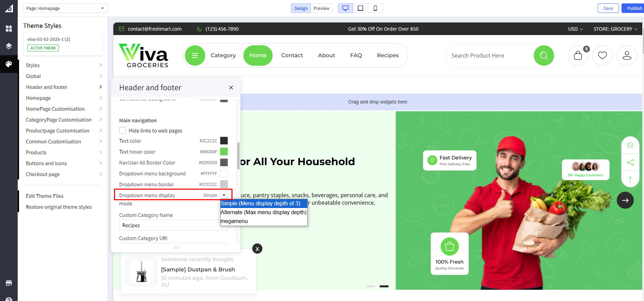Open the shopping cart bag icon
Image resolution: width=644 pixels, height=301 pixels.
578,56
